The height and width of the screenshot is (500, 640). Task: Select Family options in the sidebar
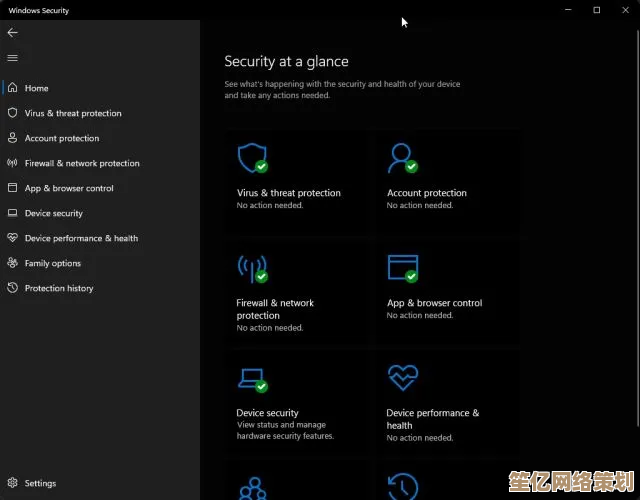tap(52, 263)
